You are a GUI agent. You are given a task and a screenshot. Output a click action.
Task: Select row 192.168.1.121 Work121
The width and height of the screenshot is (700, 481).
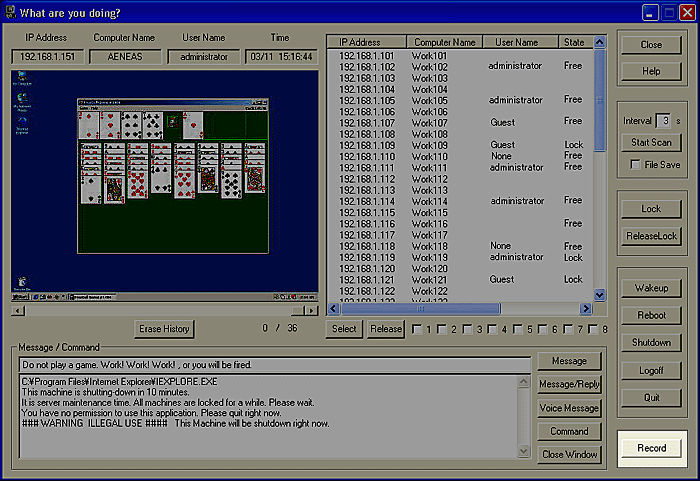(x=460, y=280)
